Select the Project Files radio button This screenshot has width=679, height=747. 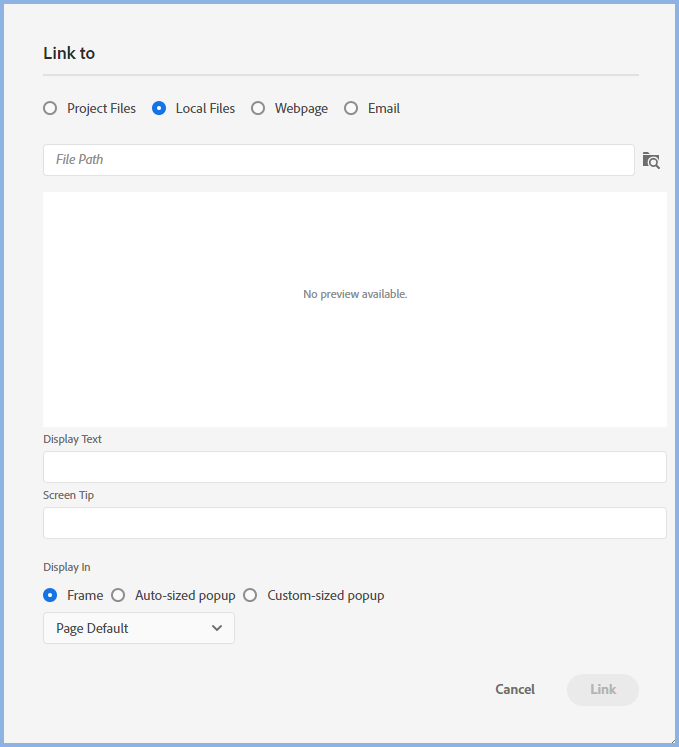50,108
